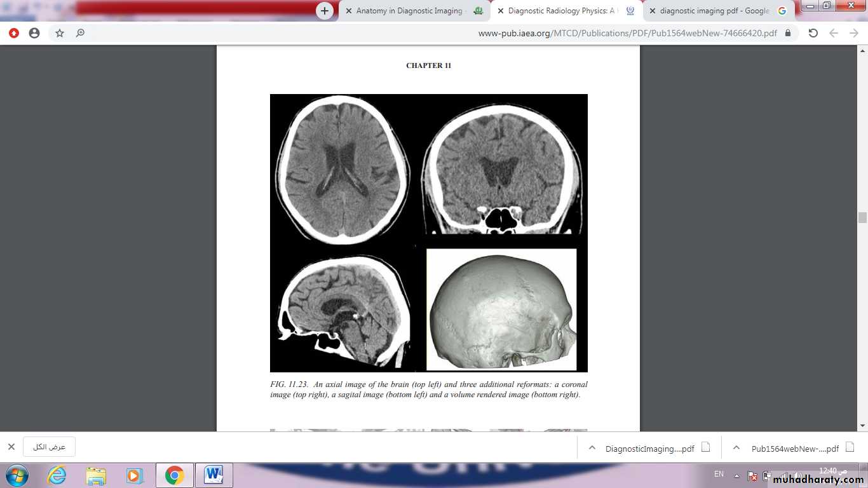Viewport: 868px width, 488px height.
Task: Open the Chrome profile avatar icon
Action: pos(34,33)
